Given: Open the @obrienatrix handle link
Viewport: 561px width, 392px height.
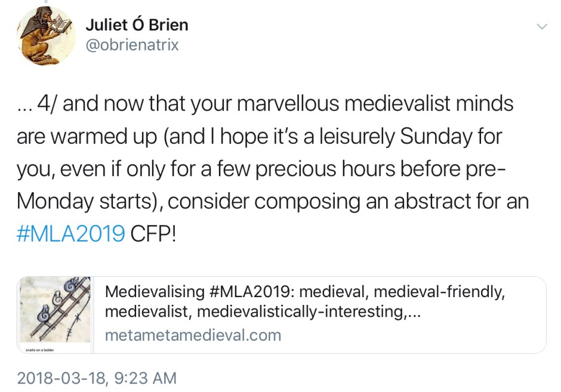Looking at the screenshot, I should 132,45.
